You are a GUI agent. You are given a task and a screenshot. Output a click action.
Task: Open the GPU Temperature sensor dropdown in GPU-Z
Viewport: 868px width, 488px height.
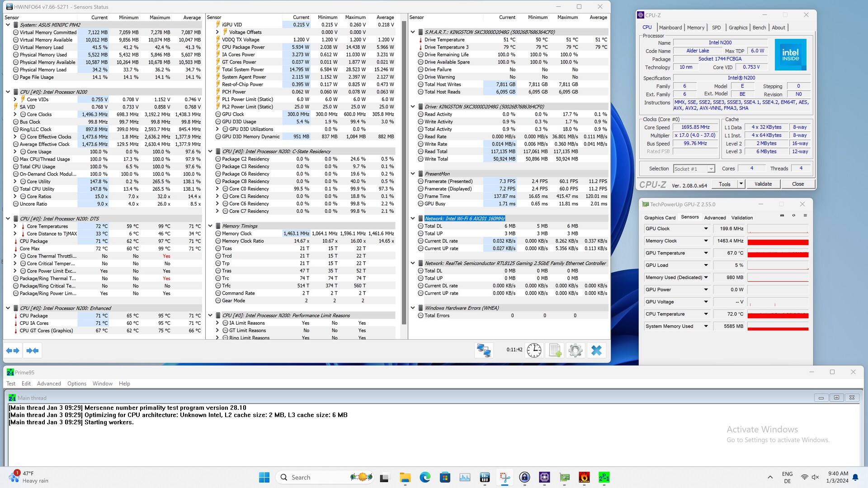pos(706,253)
